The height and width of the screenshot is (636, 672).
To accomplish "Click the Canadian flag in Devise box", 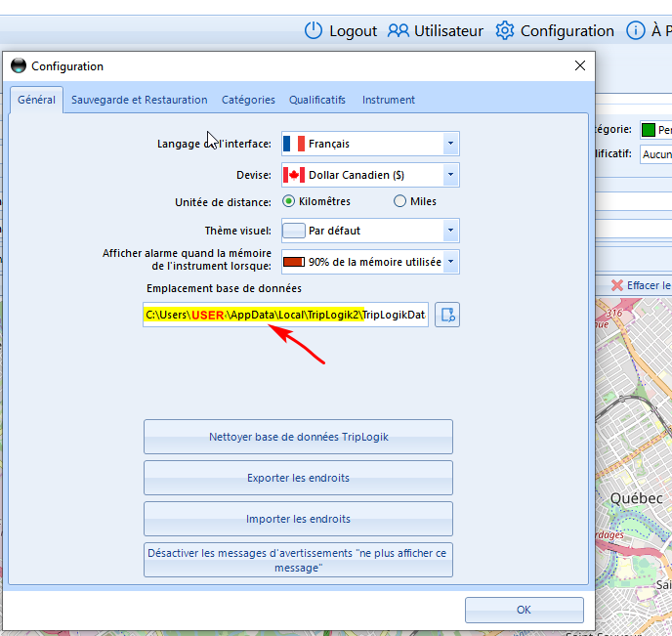I will [x=294, y=175].
